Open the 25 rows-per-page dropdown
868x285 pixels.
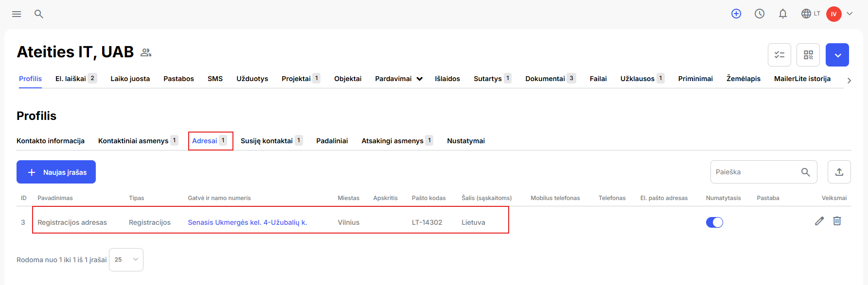click(x=126, y=260)
